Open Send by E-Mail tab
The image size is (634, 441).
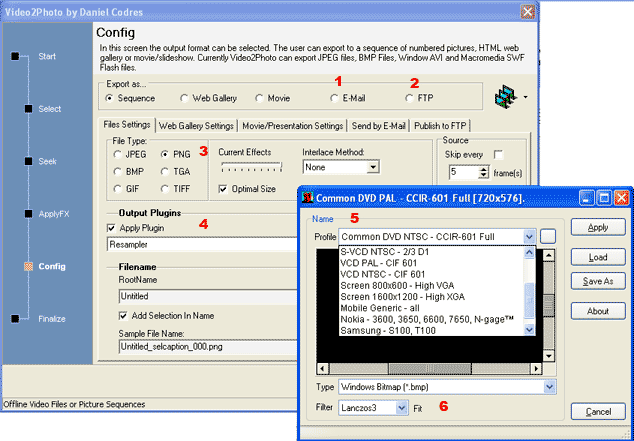click(378, 126)
